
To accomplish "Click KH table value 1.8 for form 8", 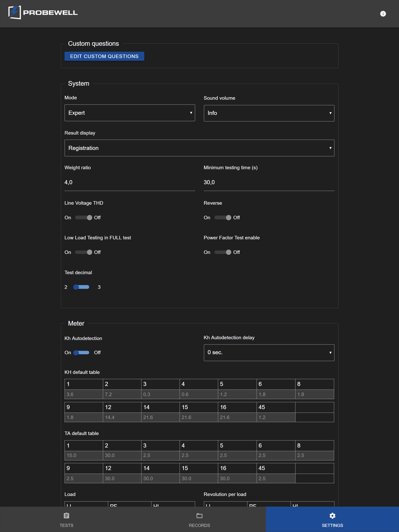I will click(x=314, y=394).
